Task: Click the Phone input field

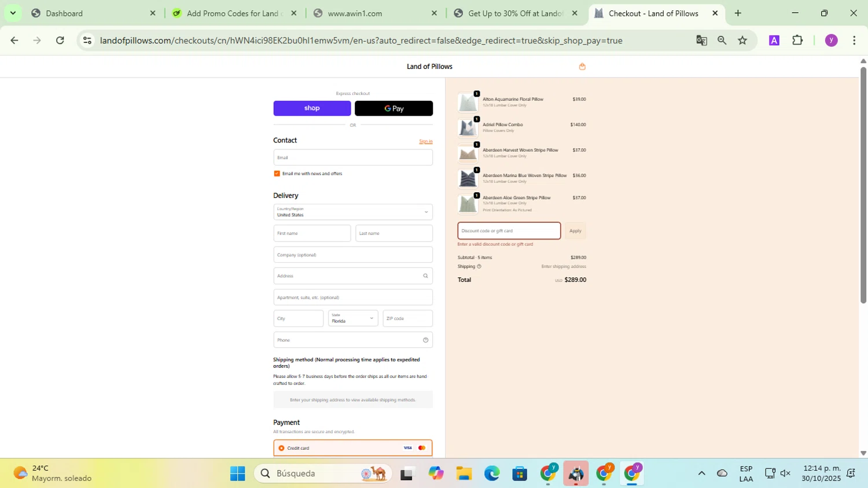Action: coord(353,340)
